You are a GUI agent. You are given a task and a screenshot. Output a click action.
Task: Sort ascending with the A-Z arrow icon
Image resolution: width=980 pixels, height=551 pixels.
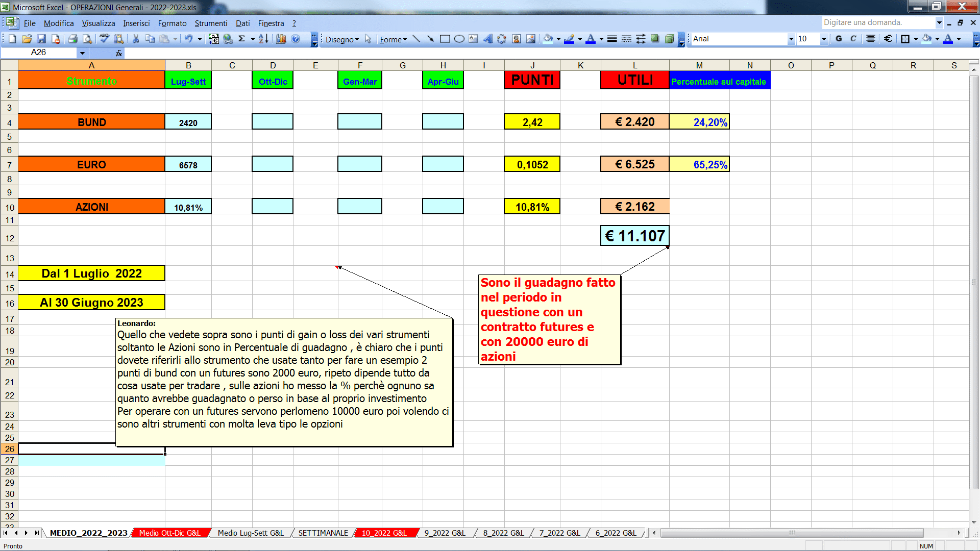click(x=263, y=39)
